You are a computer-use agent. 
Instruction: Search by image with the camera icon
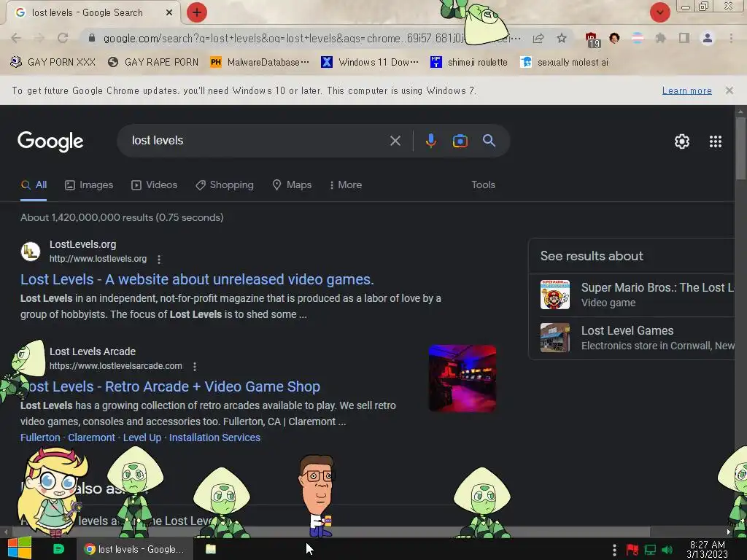pyautogui.click(x=460, y=141)
